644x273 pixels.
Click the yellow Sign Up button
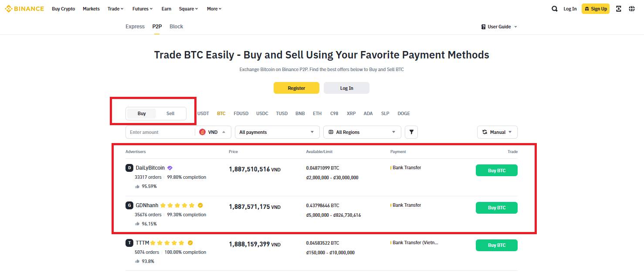[596, 9]
